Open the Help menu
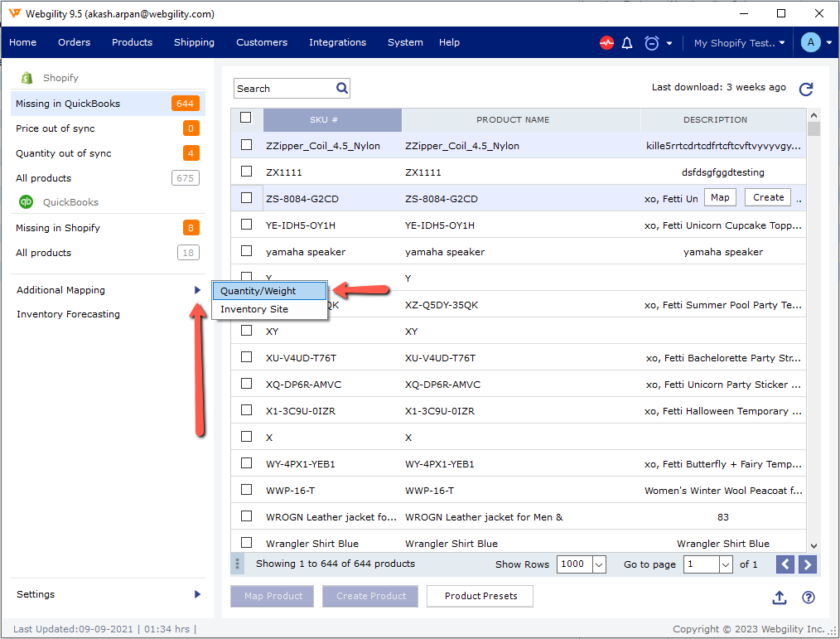 449,42
